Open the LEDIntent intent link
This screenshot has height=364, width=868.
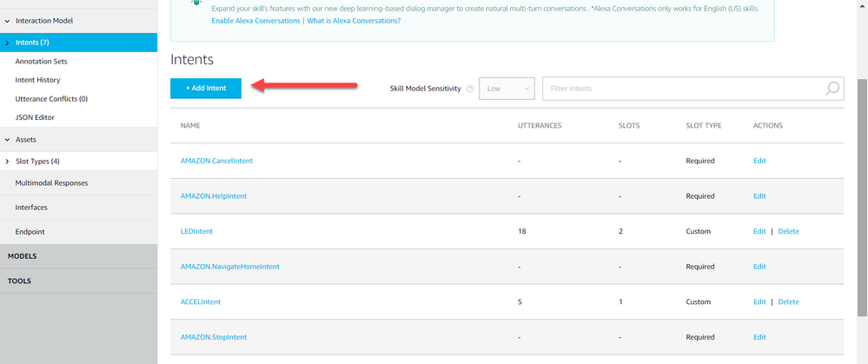point(196,232)
